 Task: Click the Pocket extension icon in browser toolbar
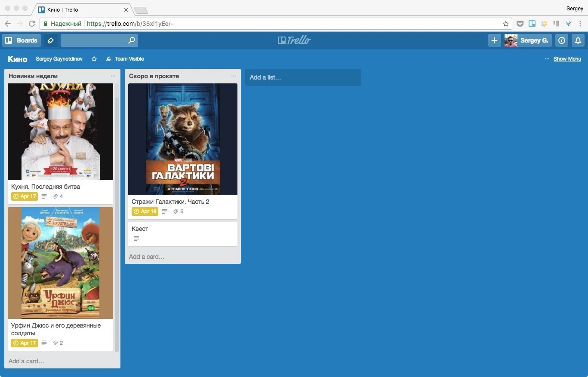520,24
